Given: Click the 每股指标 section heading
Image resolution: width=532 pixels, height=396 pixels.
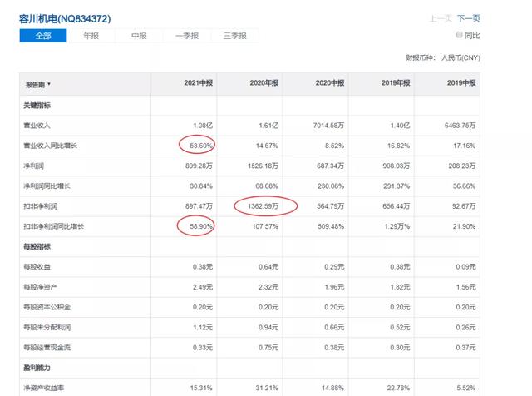Looking at the screenshot, I should (37, 247).
